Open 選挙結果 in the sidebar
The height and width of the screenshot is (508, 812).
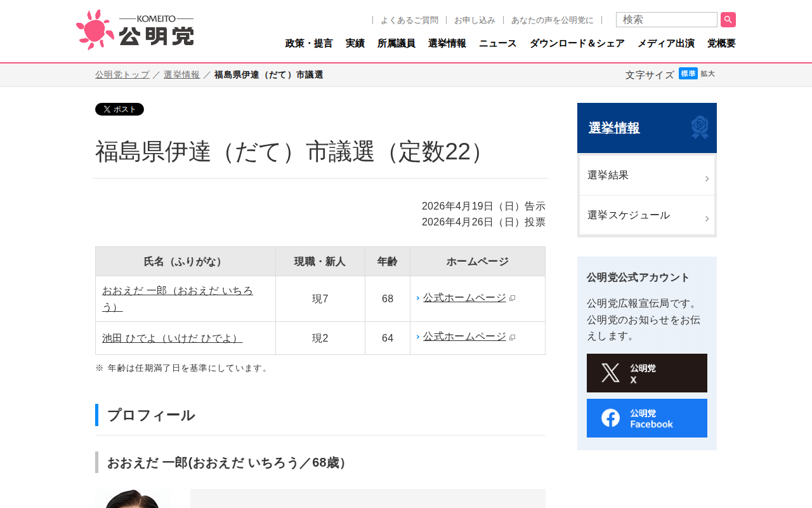click(647, 175)
